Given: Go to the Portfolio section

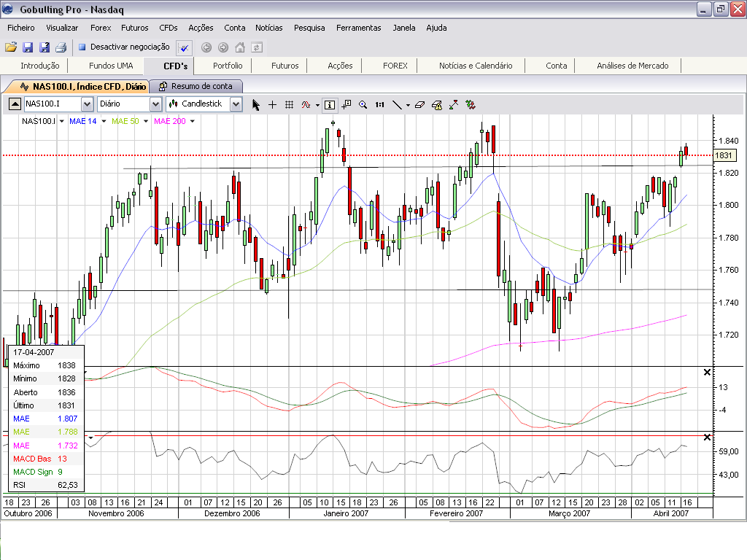Looking at the screenshot, I should tap(228, 66).
